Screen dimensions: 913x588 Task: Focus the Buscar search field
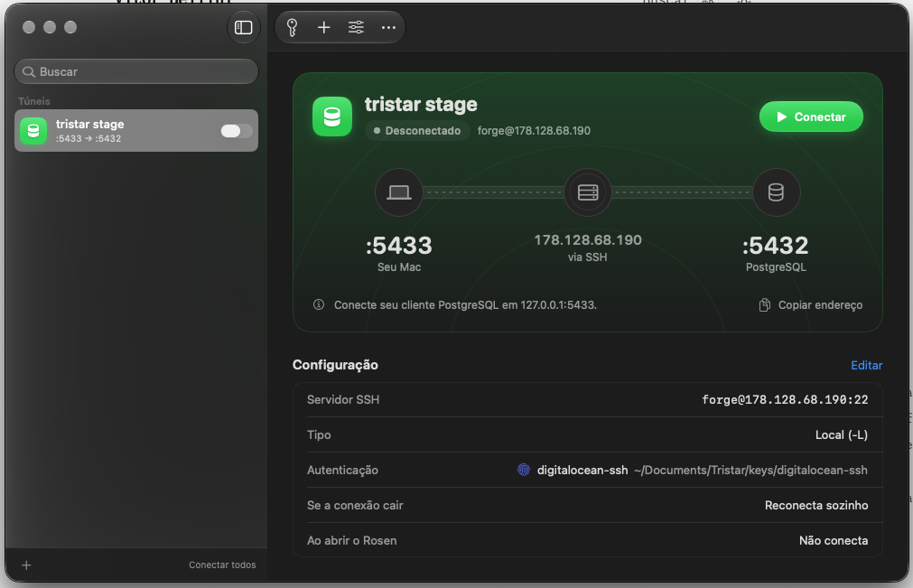click(136, 71)
